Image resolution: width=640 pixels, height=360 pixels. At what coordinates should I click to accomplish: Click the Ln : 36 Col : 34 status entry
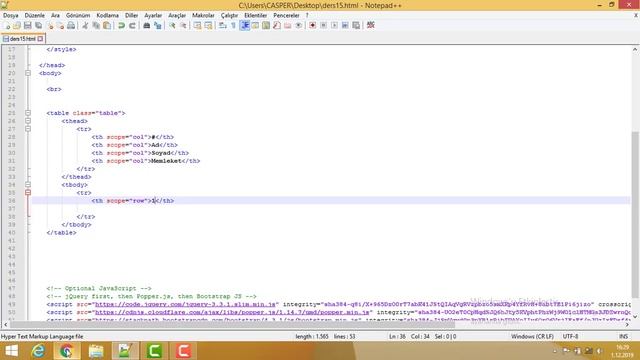[409, 336]
